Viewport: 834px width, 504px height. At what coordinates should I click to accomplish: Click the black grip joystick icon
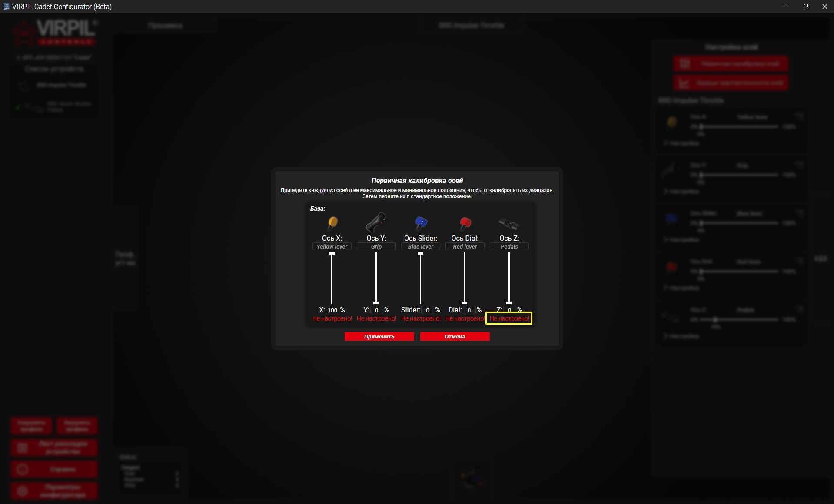[x=376, y=222]
